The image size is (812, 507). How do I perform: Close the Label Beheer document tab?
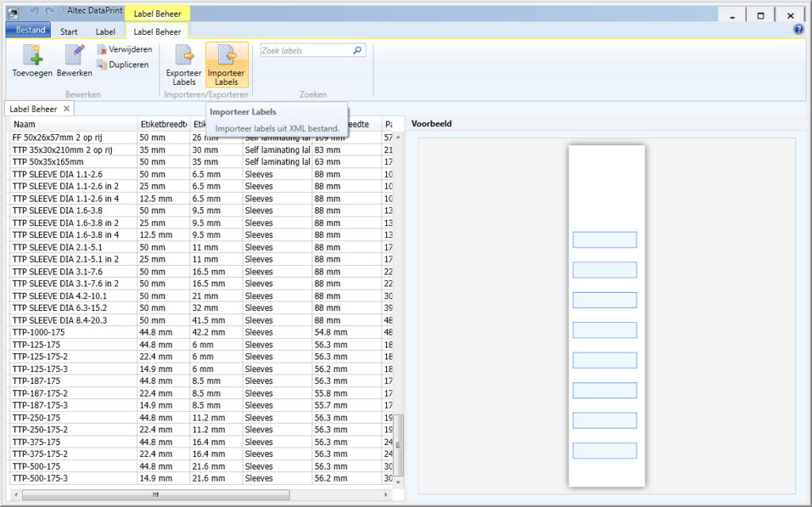tap(67, 108)
